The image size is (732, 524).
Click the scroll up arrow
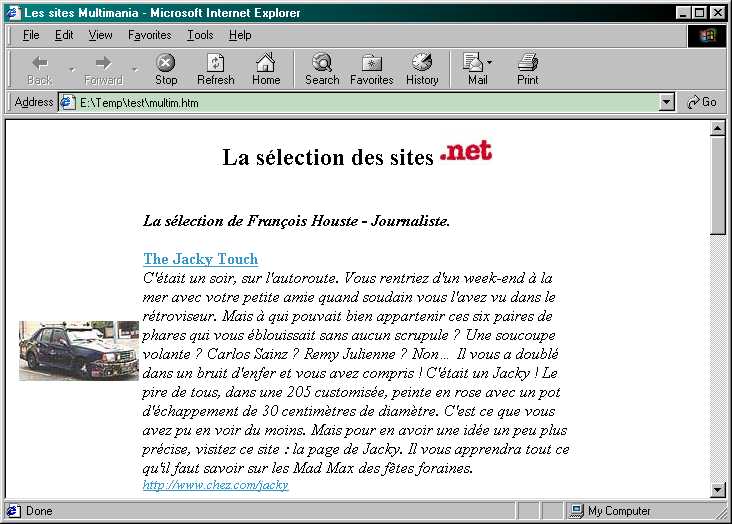[x=717, y=128]
